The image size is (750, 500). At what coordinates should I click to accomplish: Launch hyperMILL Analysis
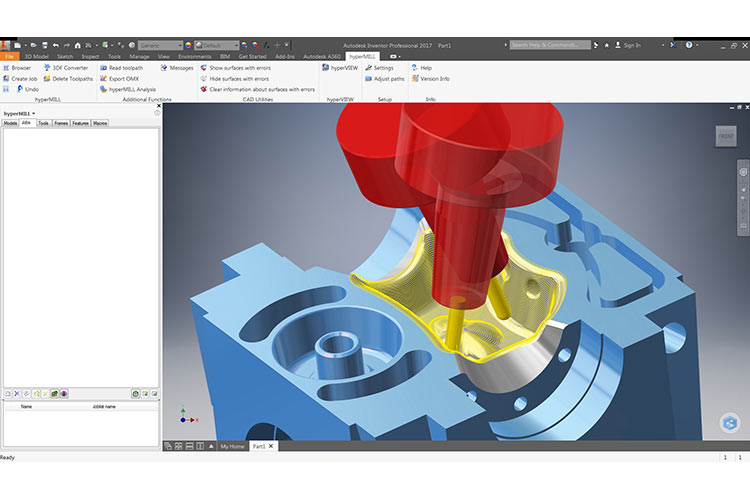(x=128, y=89)
